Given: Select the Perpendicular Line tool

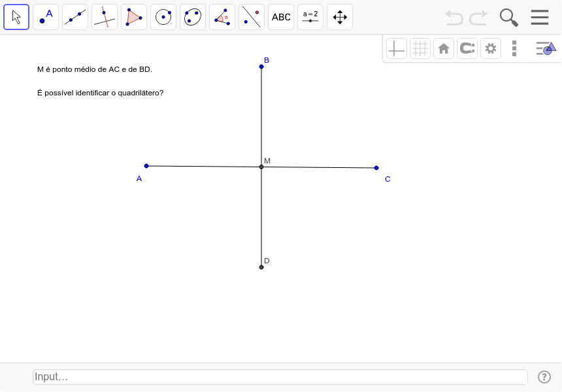Looking at the screenshot, I should [105, 17].
